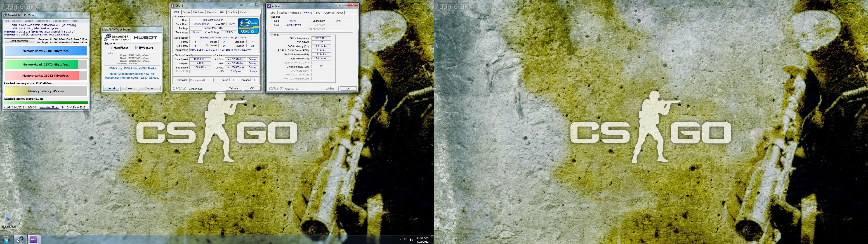Click the Intel Core i5 logo badge

(x=248, y=26)
